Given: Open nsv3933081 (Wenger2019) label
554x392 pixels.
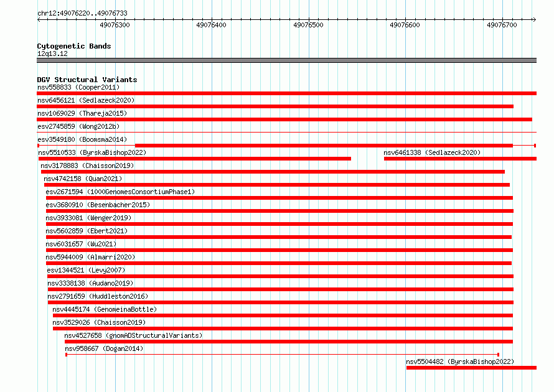Looking at the screenshot, I should (x=88, y=218).
